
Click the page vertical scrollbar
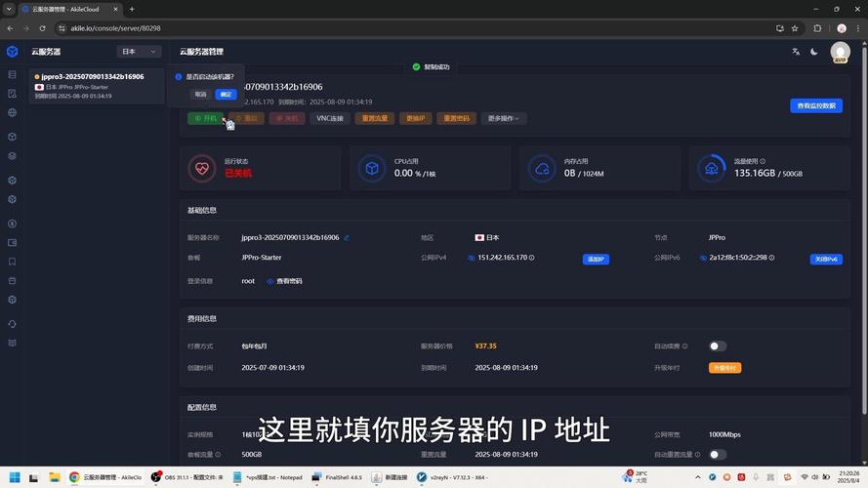(864, 232)
